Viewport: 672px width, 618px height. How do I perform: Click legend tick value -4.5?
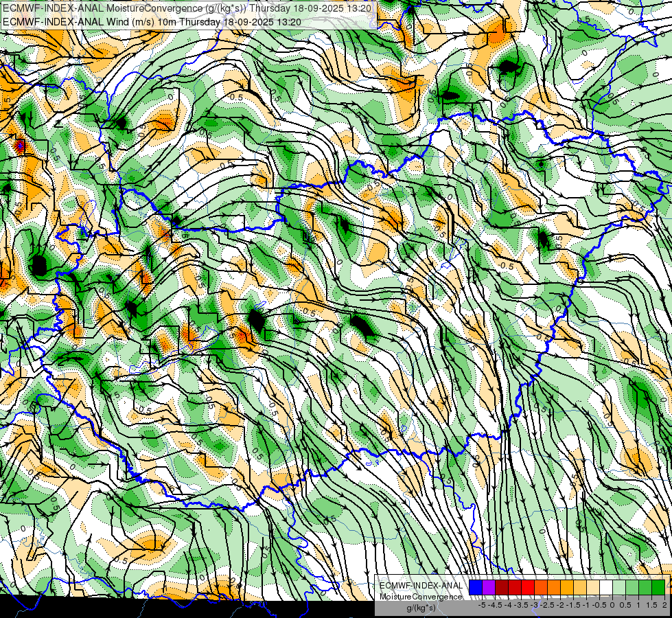coord(495,605)
